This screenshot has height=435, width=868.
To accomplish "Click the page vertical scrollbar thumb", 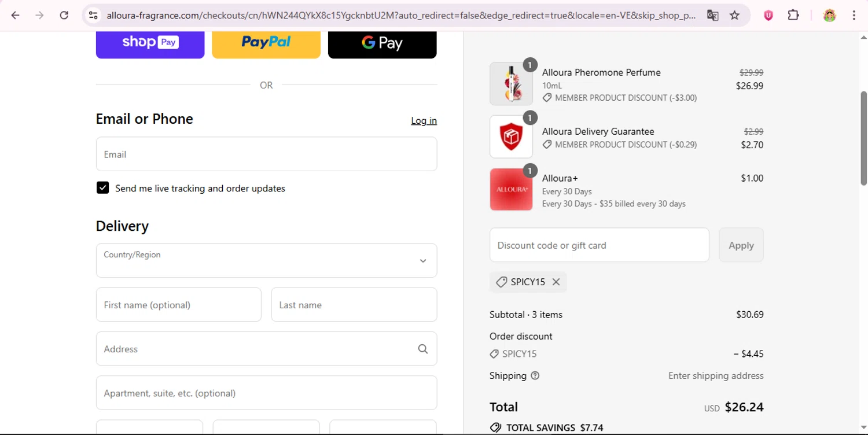I will point(864,138).
